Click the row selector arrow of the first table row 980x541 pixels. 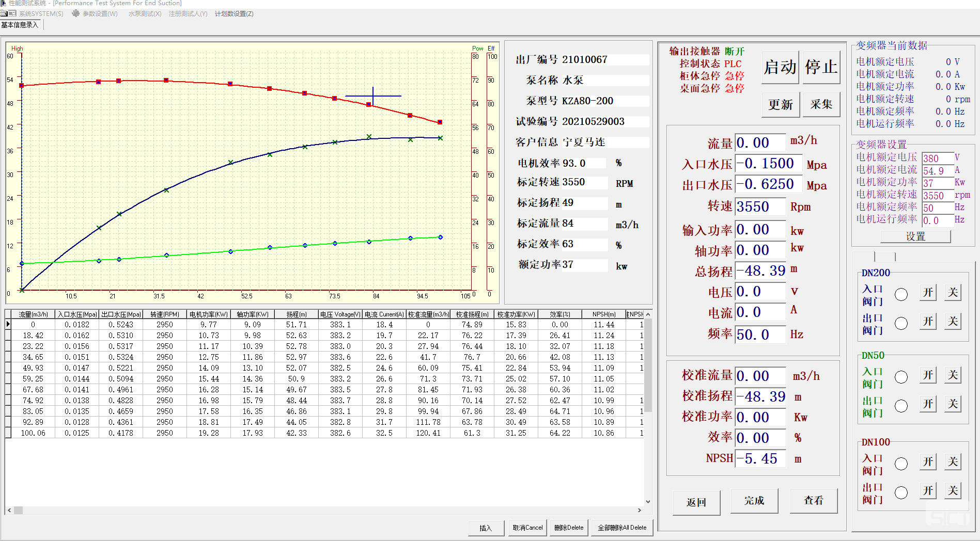coord(8,325)
